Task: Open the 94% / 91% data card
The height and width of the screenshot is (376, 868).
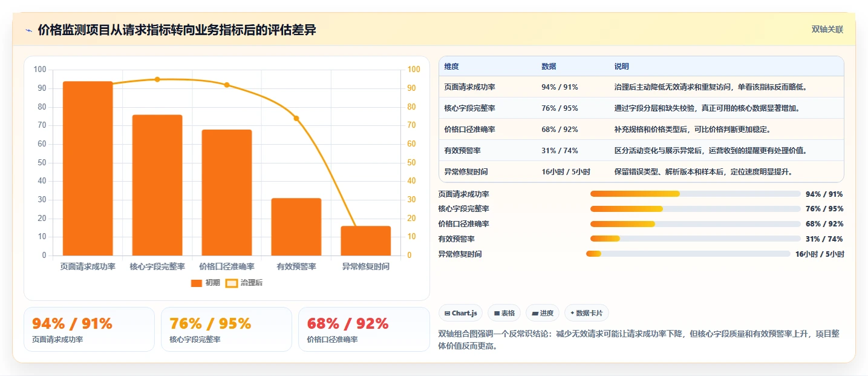Action: pyautogui.click(x=89, y=329)
